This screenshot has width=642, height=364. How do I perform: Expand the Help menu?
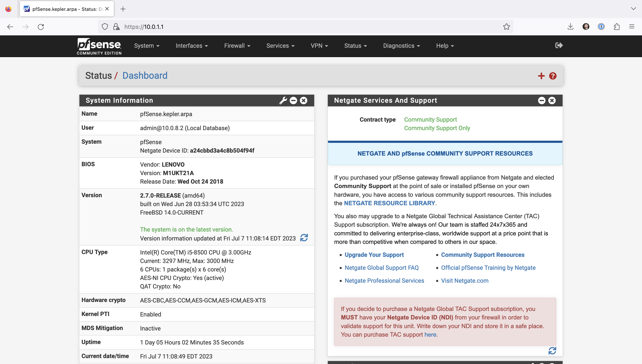point(445,46)
